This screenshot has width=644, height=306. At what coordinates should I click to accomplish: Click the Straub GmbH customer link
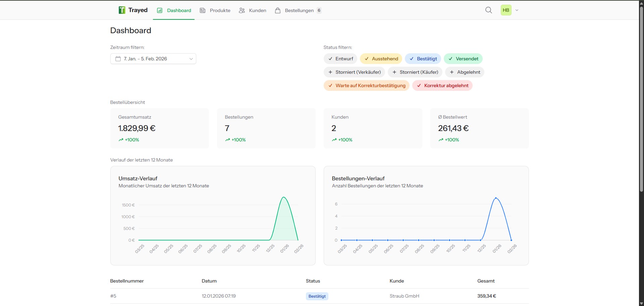click(404, 296)
